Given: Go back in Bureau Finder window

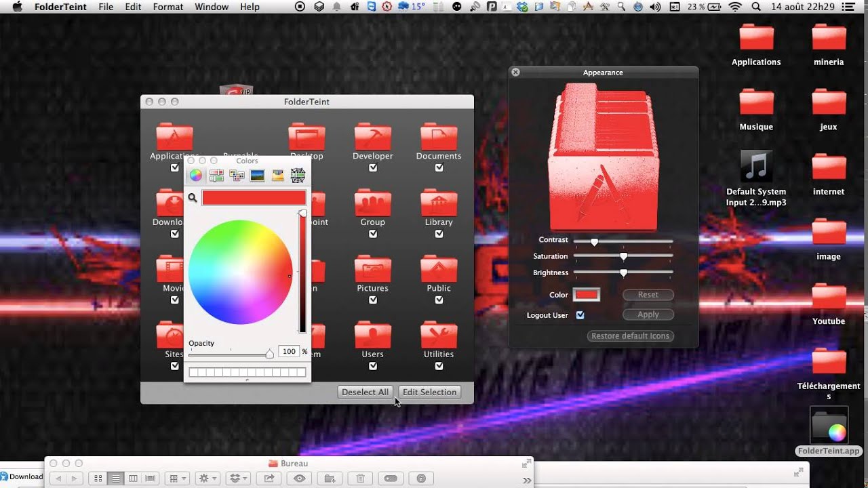Looking at the screenshot, I should tap(58, 479).
